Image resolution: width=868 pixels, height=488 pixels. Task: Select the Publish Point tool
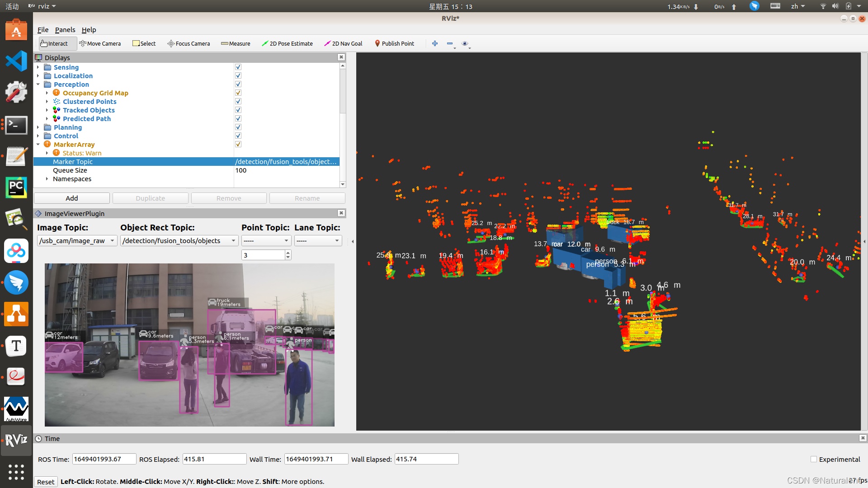coord(394,43)
